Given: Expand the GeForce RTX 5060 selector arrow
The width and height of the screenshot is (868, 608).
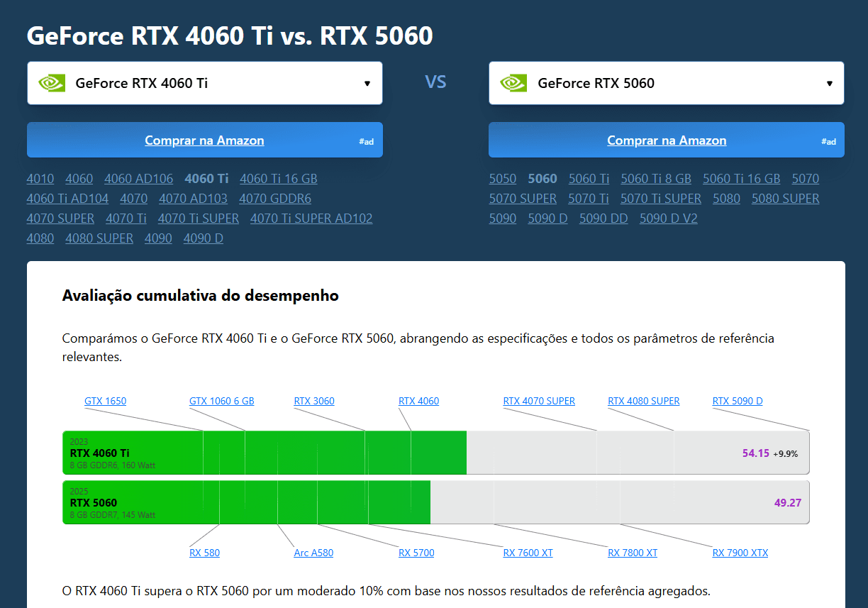Looking at the screenshot, I should click(x=828, y=83).
